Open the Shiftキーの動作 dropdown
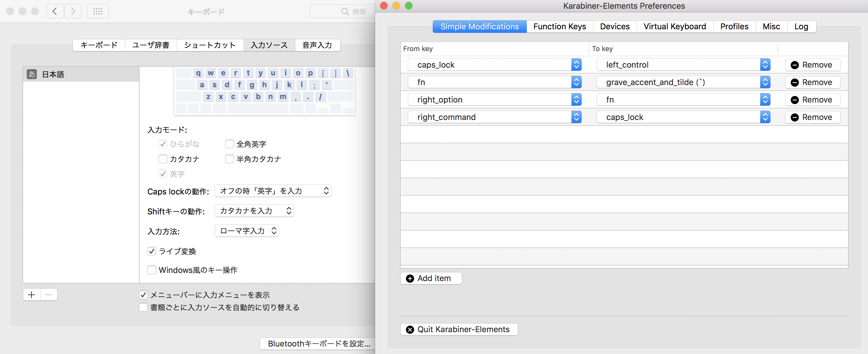Screen dimensions: 868x354 click(255, 211)
